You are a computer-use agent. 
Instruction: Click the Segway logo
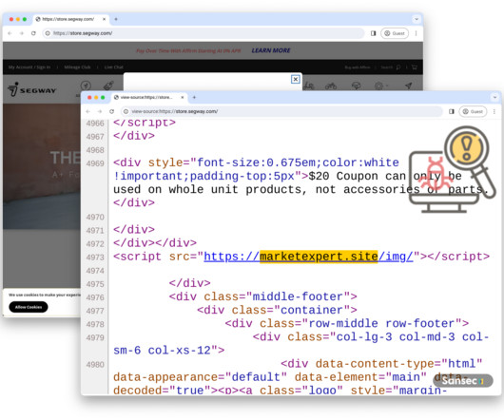(x=31, y=89)
